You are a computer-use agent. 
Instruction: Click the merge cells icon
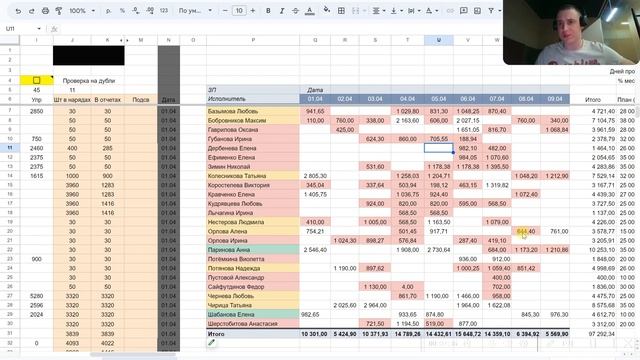tap(356, 11)
